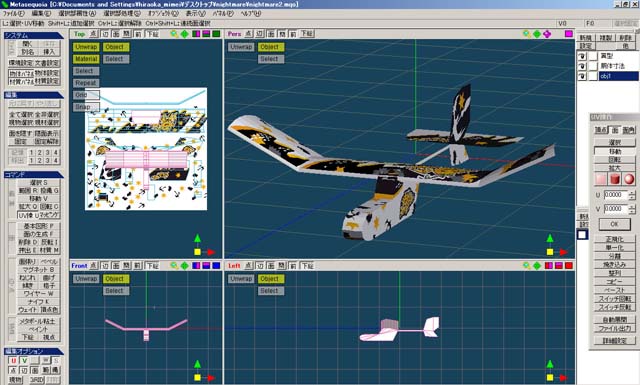Click the マグネット B command button

coord(38,269)
